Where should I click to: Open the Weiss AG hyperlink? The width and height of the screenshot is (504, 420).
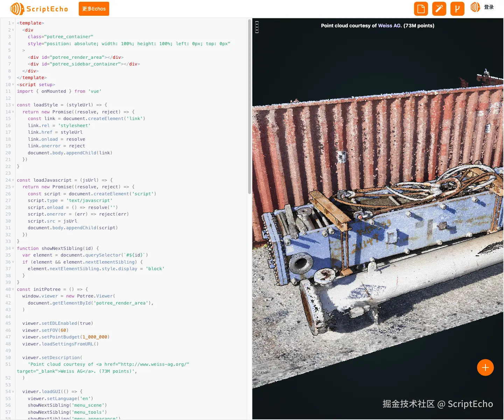(x=389, y=26)
